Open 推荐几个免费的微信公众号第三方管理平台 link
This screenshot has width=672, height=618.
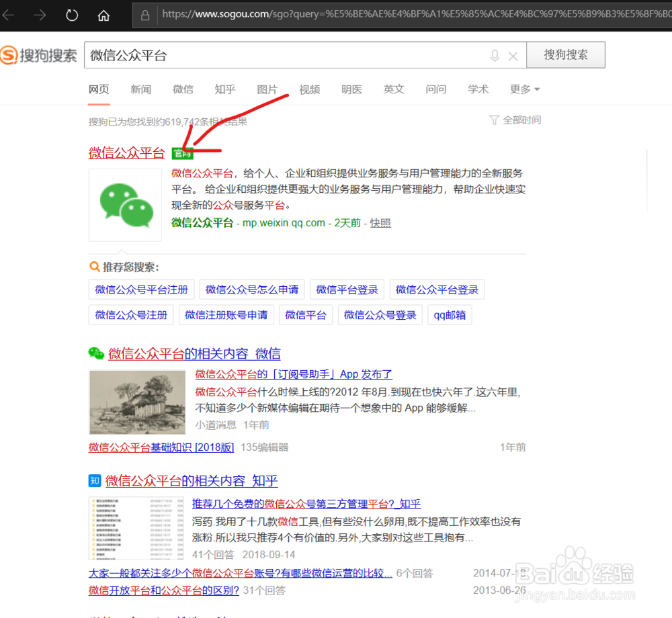pos(306,504)
